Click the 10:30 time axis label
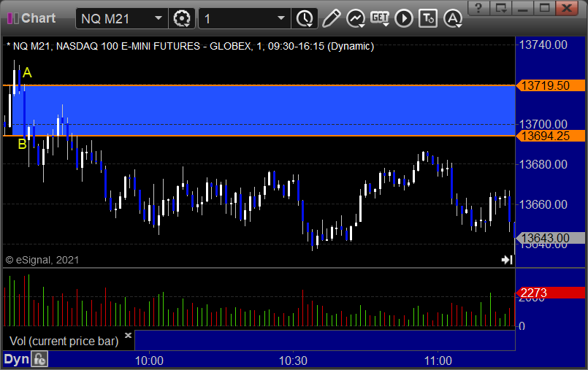588x370 pixels. [293, 361]
